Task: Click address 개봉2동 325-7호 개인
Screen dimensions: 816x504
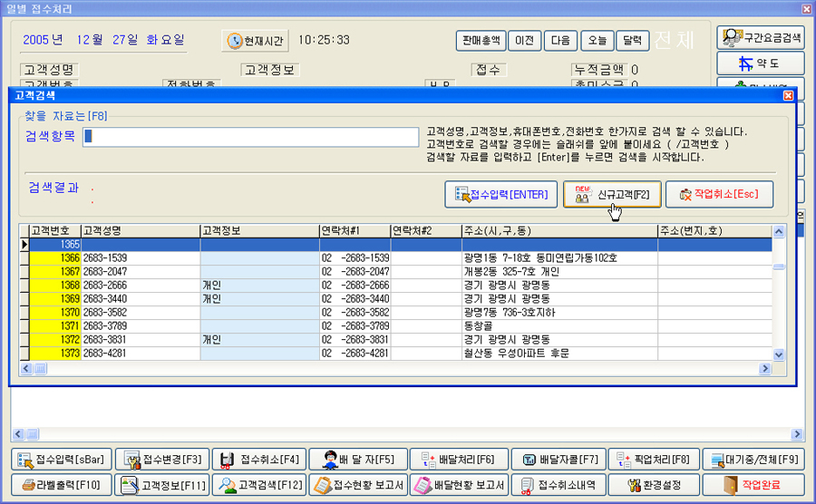Action: click(x=559, y=272)
